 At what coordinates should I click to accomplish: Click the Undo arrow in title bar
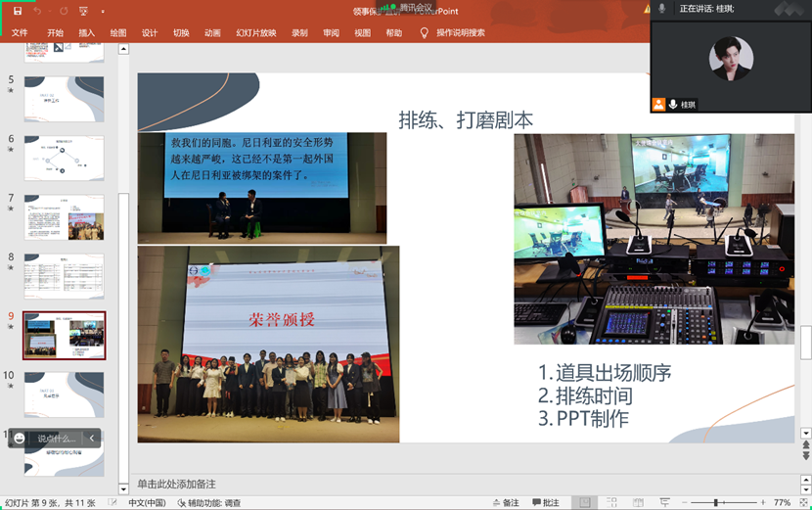coord(37,11)
